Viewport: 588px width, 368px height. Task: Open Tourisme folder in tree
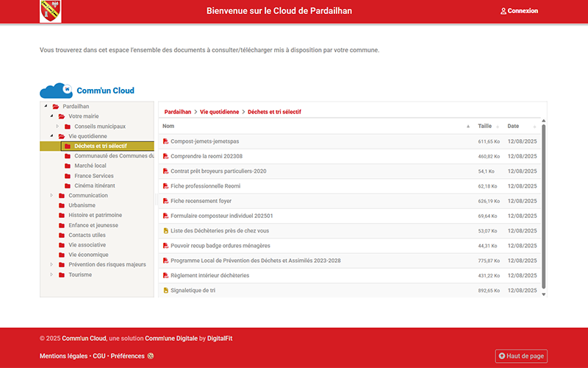(x=80, y=275)
